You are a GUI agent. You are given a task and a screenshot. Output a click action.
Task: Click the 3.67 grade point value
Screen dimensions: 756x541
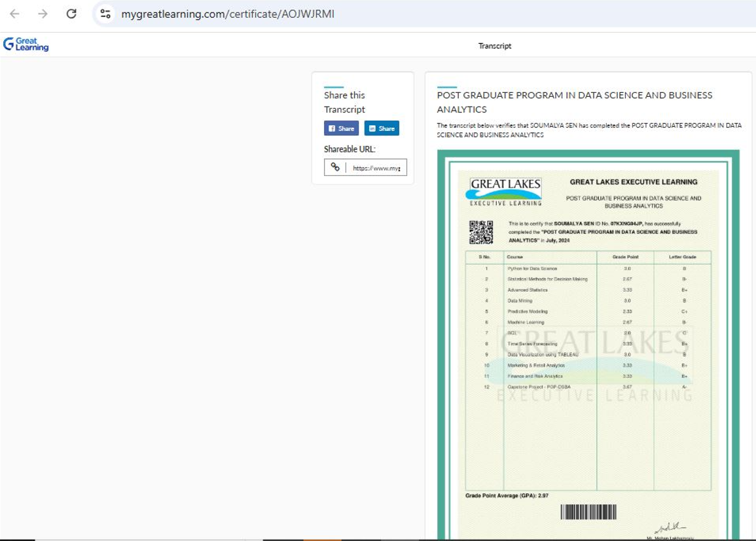pos(627,387)
